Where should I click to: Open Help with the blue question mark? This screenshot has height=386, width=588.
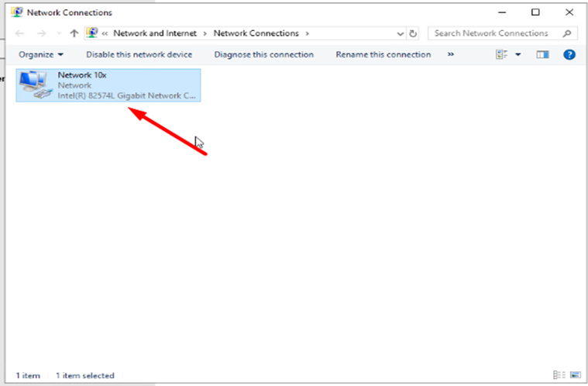[x=569, y=54]
